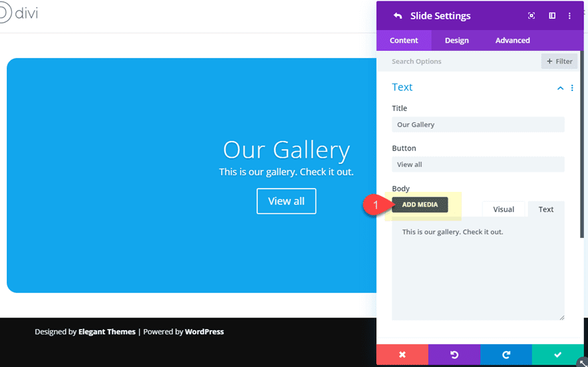The width and height of the screenshot is (588, 367).
Task: Click the purple undo button
Action: 454,354
